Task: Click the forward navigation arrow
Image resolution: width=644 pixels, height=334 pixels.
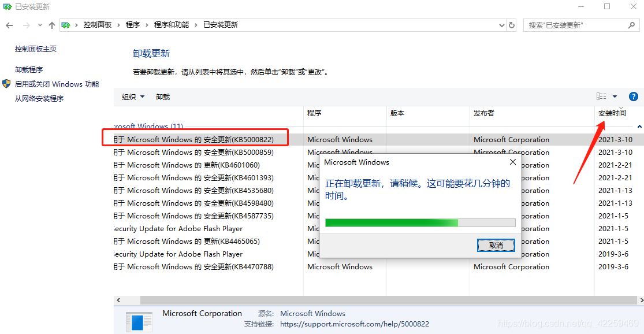Action: click(27, 25)
